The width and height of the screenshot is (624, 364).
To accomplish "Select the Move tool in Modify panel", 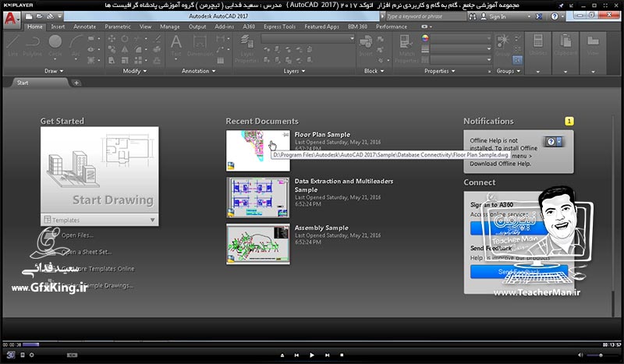I will click(112, 39).
